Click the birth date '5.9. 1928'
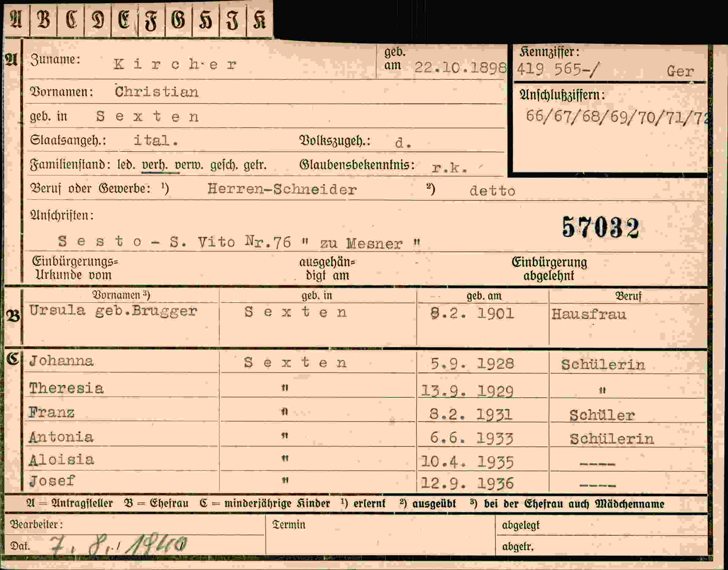Screen dimensions: 728x570 pyautogui.click(x=472, y=364)
